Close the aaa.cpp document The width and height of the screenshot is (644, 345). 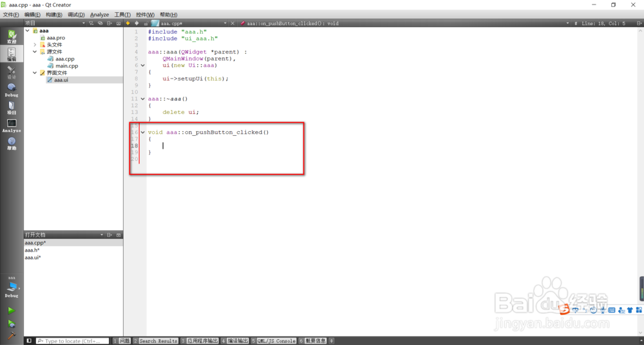pyautogui.click(x=233, y=23)
